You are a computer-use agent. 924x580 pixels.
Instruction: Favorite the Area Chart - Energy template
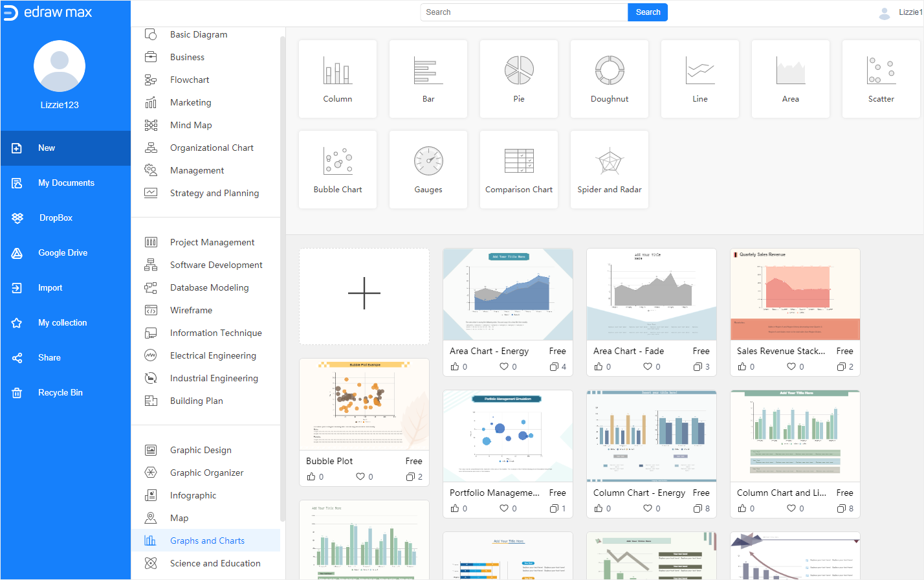click(504, 366)
